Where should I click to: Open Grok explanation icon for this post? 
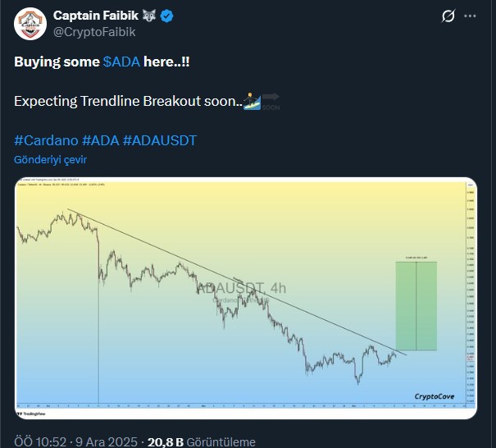click(x=448, y=16)
